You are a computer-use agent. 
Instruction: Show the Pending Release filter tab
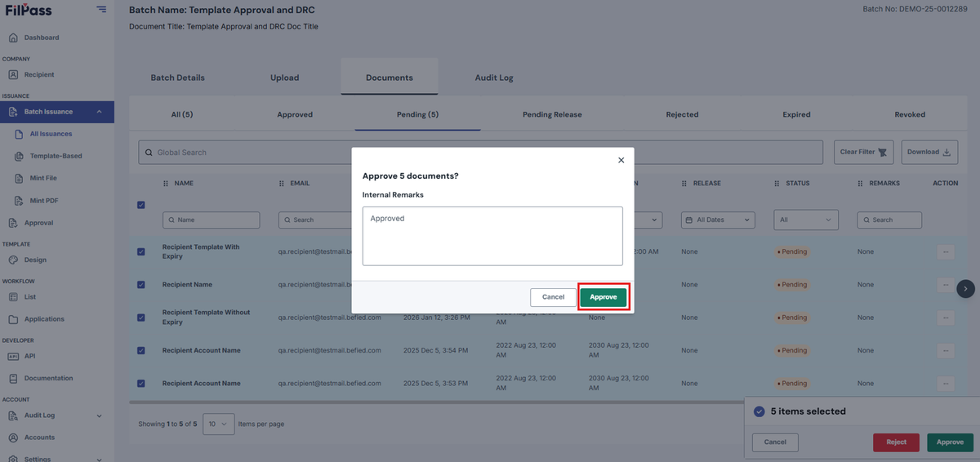coord(552,114)
